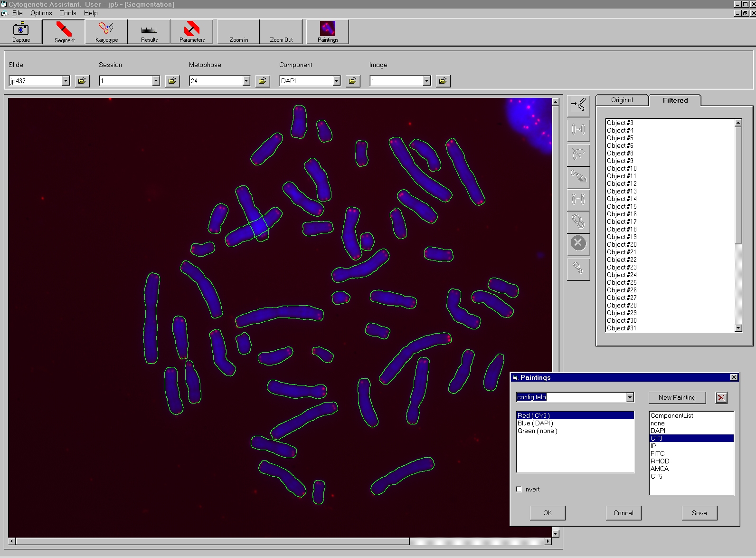Toggle the Invert checkbox
The height and width of the screenshot is (558, 756).
(x=519, y=489)
